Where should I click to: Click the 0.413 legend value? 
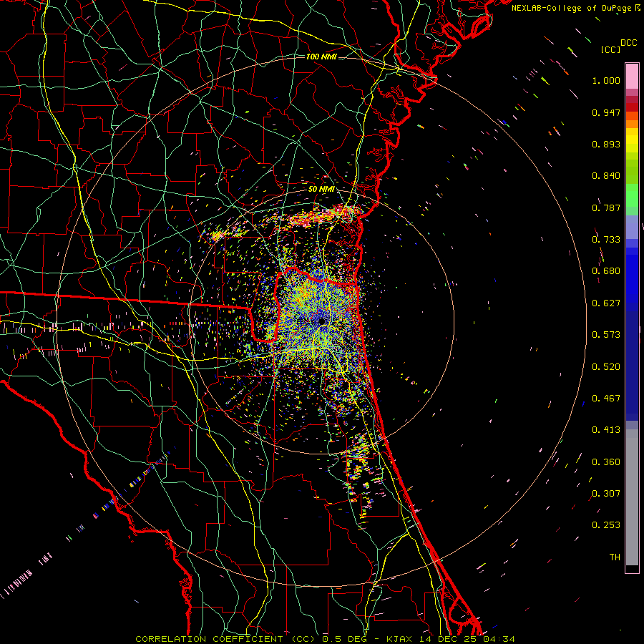606,430
